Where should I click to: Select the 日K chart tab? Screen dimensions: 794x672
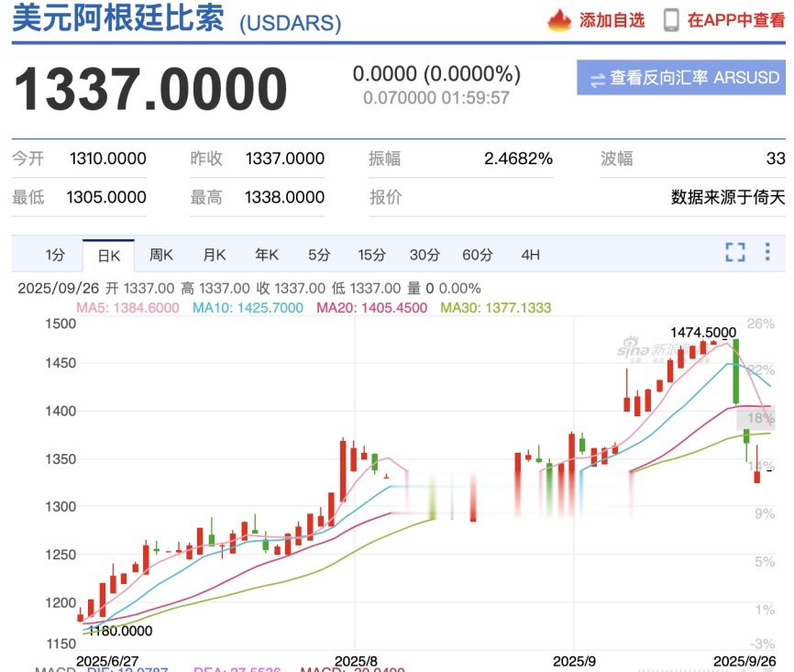tap(109, 256)
